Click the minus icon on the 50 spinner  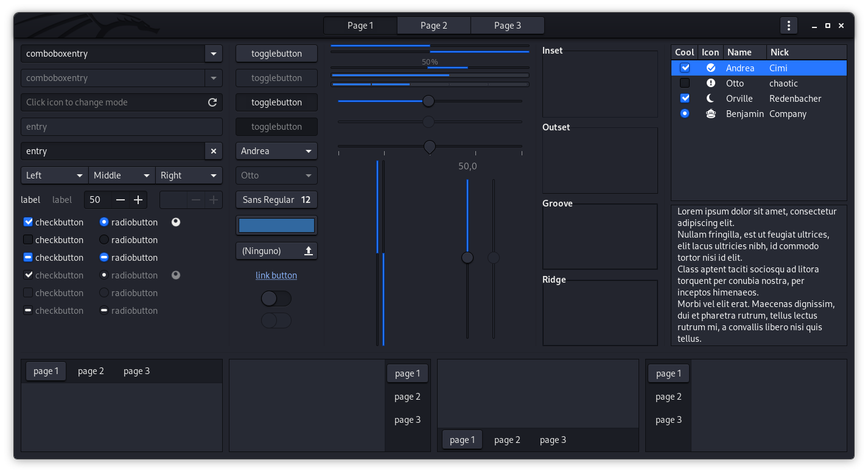pos(121,200)
